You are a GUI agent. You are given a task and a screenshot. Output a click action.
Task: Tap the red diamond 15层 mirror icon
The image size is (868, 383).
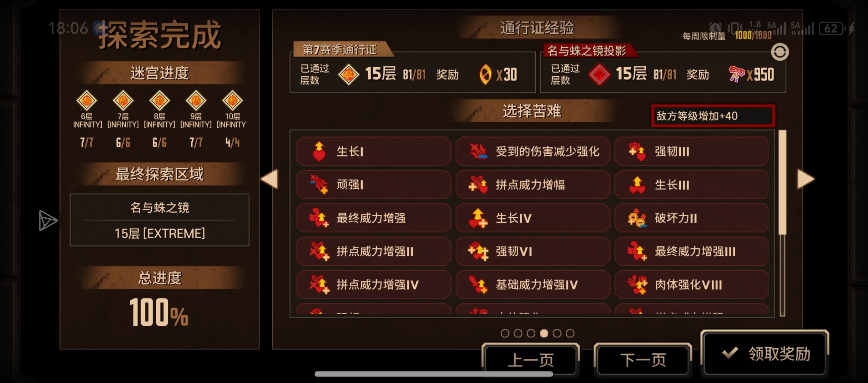[x=599, y=74]
